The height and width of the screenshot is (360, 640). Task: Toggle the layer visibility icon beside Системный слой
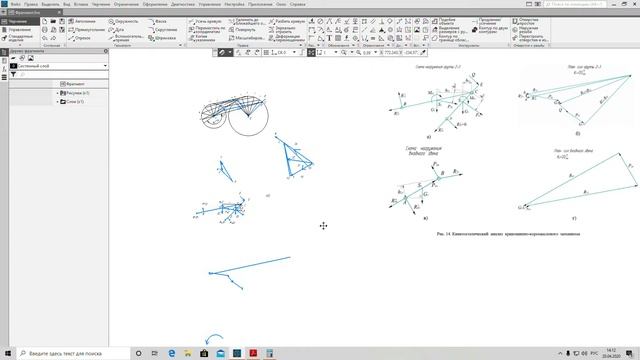point(13,66)
